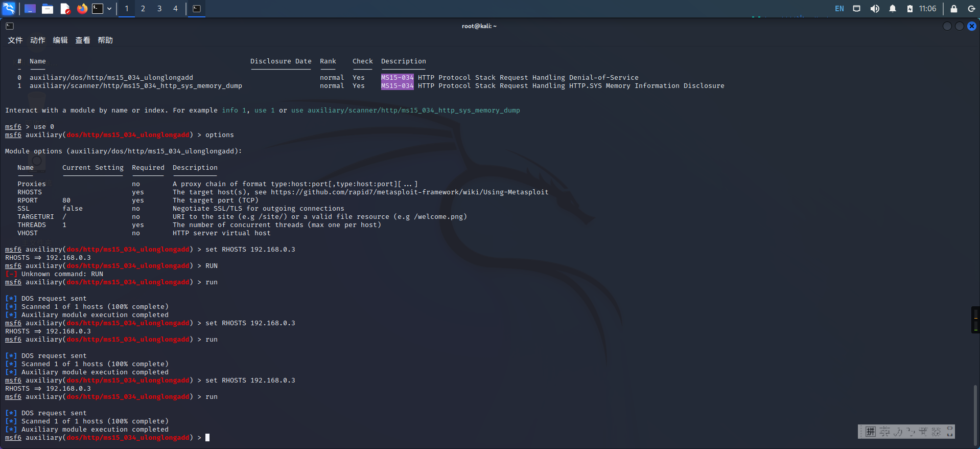Viewport: 980px width, 449px height.
Task: Click the 'Required' column header
Action: (x=148, y=168)
